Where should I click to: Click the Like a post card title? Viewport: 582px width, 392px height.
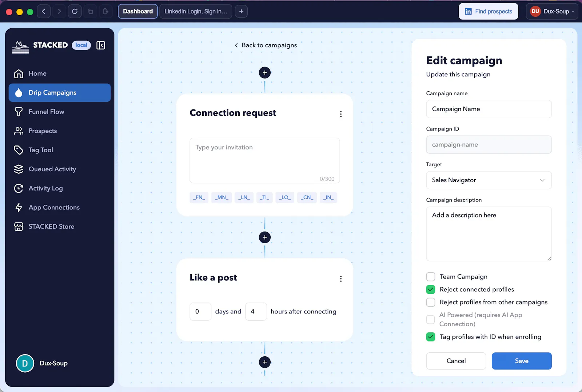click(213, 278)
